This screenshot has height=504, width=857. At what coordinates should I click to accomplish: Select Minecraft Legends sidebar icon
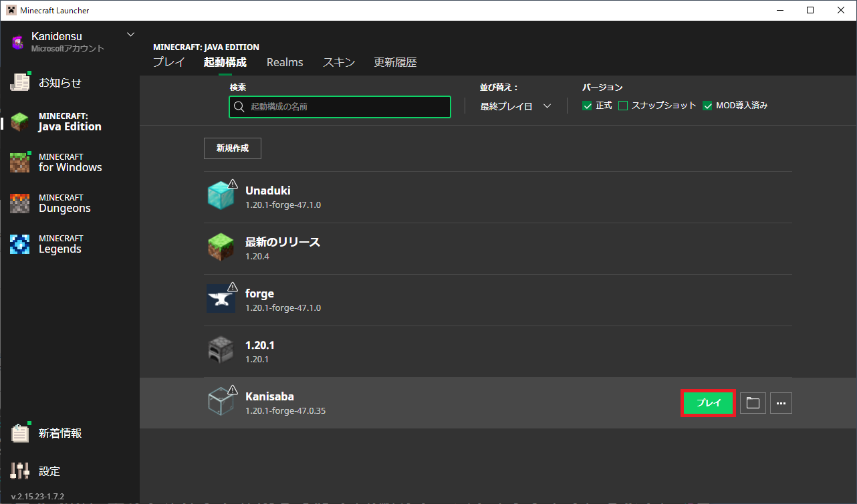pyautogui.click(x=20, y=244)
